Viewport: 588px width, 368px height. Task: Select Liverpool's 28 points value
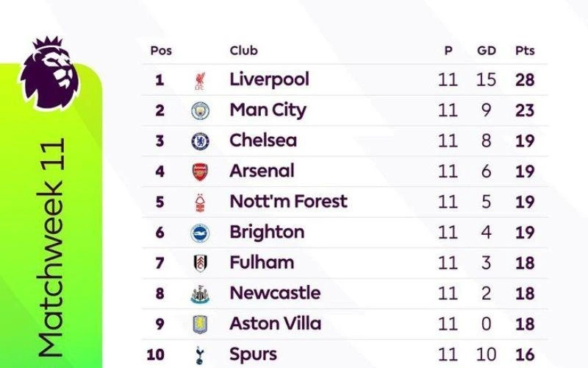(525, 80)
